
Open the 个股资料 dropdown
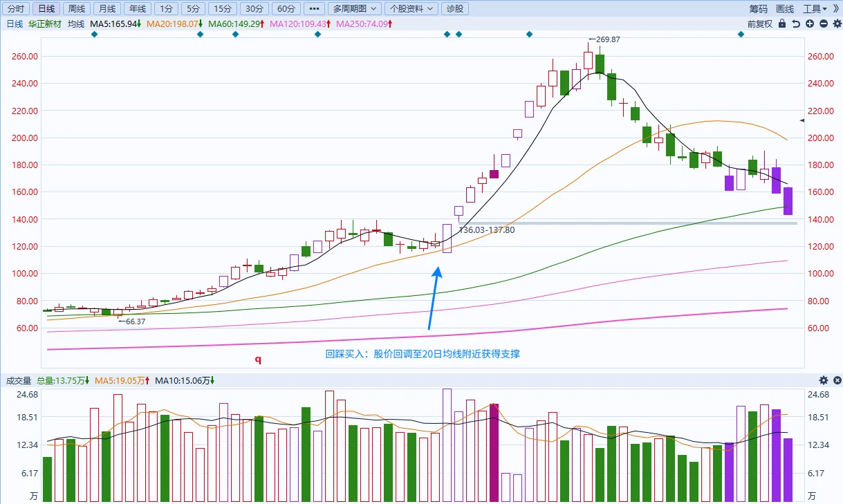pos(411,9)
